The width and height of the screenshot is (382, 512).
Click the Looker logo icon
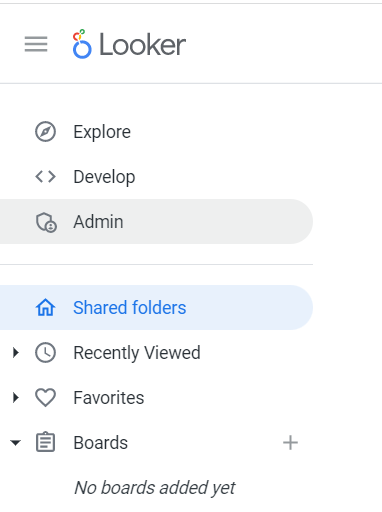click(82, 44)
